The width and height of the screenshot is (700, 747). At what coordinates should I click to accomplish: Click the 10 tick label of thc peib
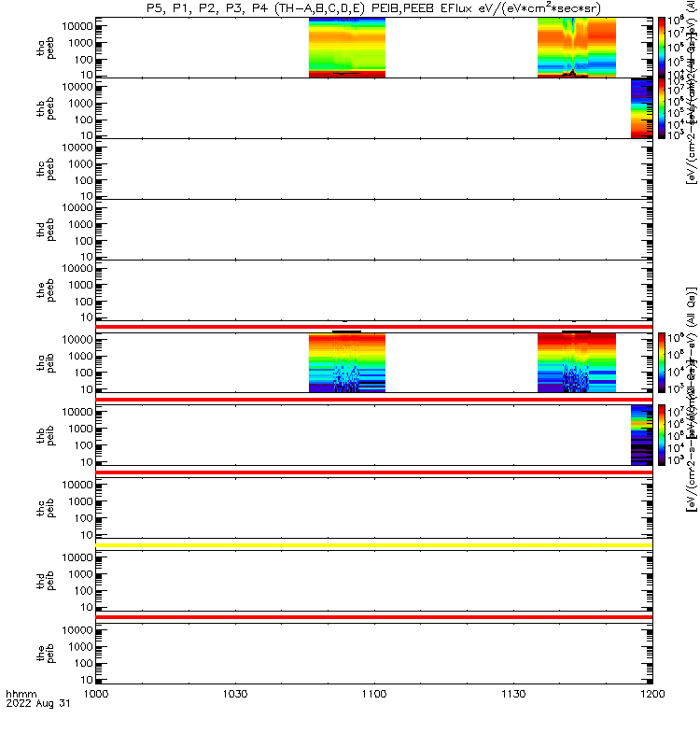pos(87,535)
